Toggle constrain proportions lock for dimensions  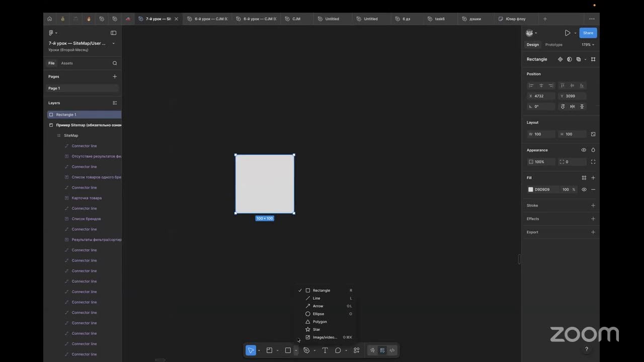(x=593, y=134)
